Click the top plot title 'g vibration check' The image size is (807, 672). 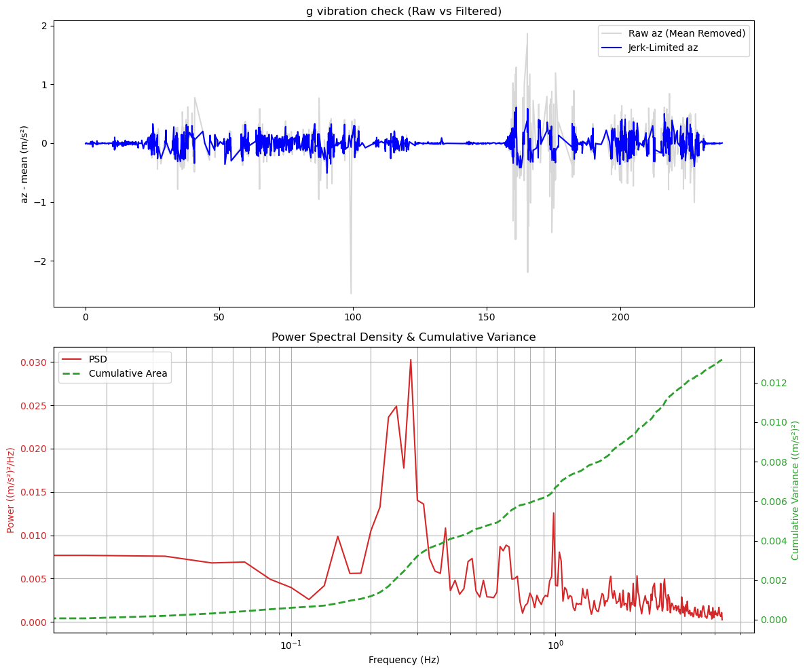coord(403,11)
